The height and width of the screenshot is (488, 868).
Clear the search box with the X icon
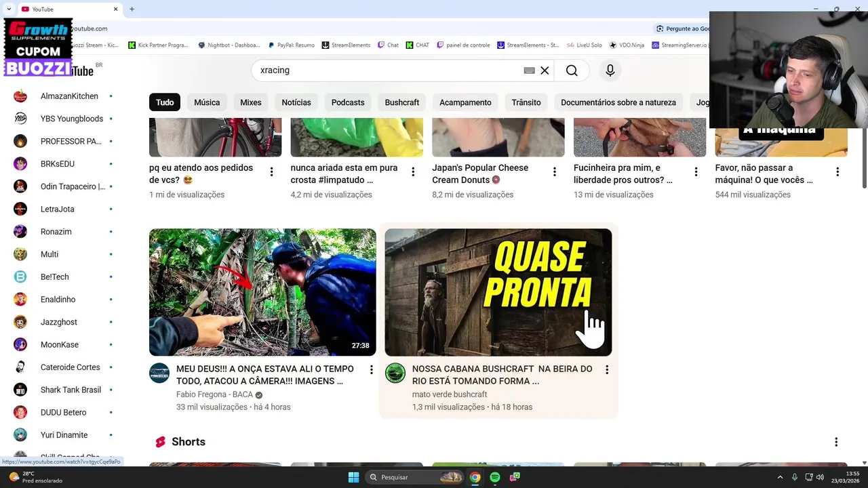545,70
